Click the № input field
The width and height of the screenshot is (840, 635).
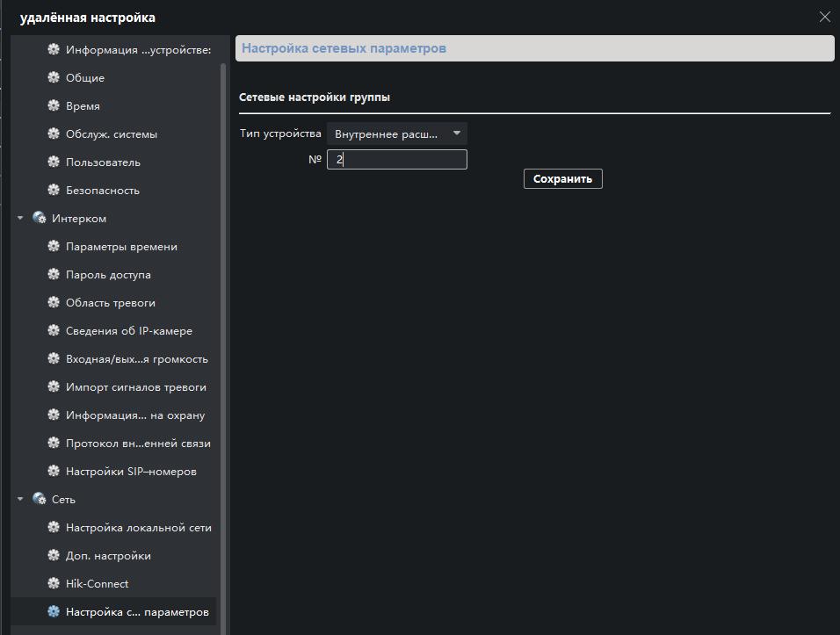pyautogui.click(x=396, y=160)
